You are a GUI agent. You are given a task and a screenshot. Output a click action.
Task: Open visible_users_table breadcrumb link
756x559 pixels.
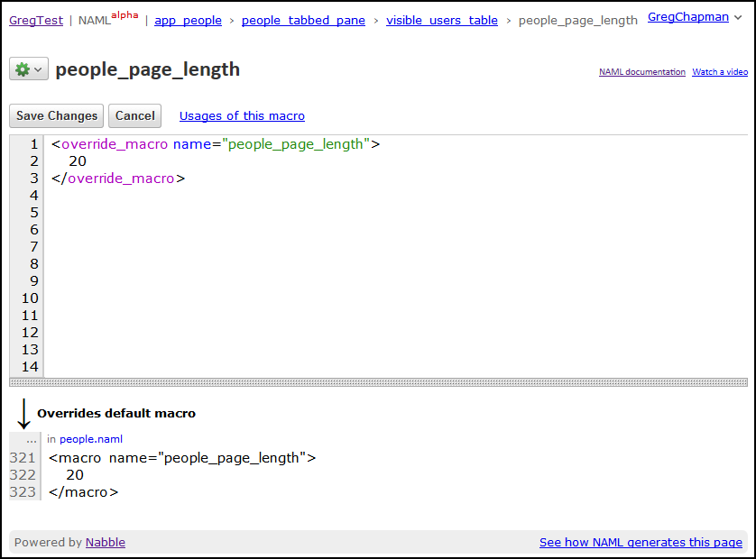point(441,20)
